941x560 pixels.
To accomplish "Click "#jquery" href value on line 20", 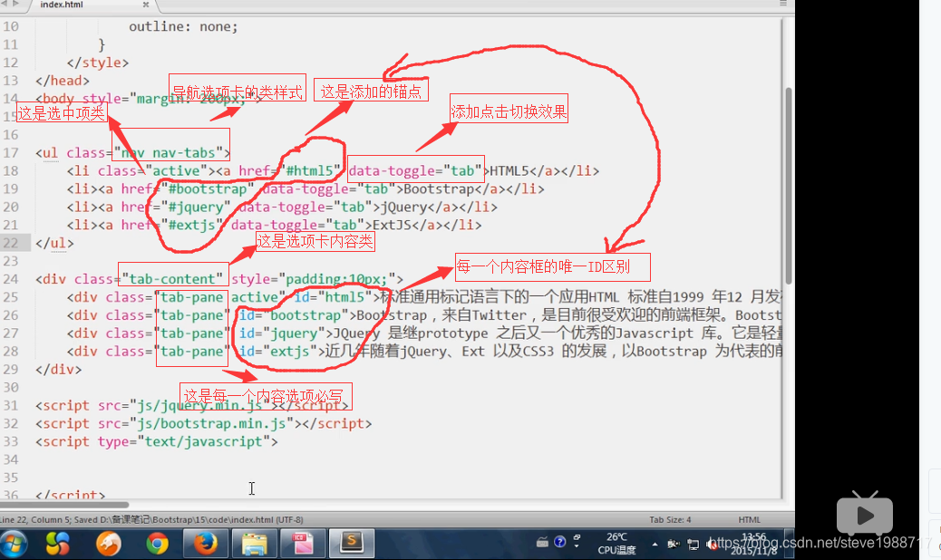I will pyautogui.click(x=196, y=207).
